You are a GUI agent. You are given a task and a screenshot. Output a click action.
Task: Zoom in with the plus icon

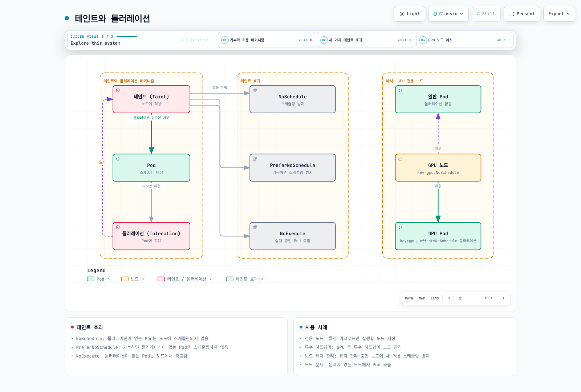pos(503,298)
